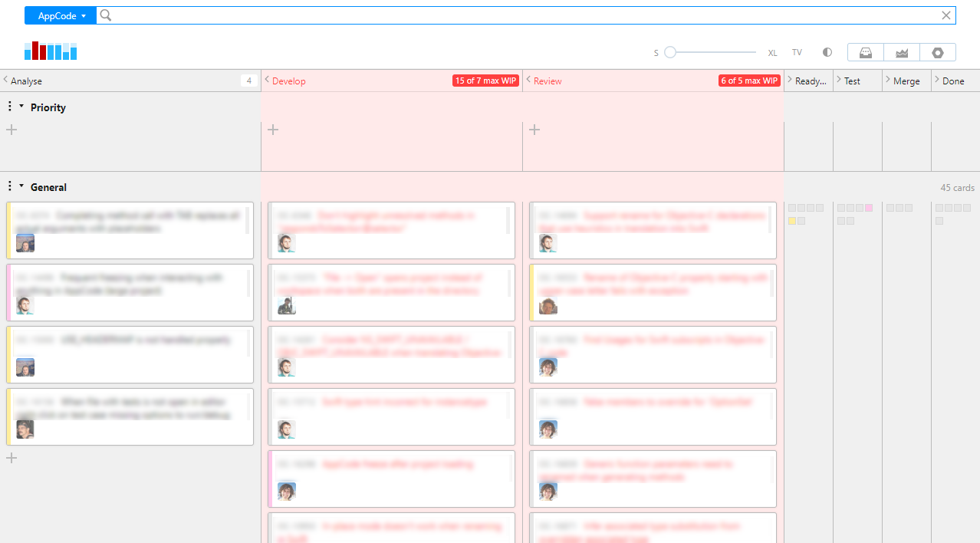Open the backlog panel icon
The height and width of the screenshot is (543, 980).
tap(866, 52)
